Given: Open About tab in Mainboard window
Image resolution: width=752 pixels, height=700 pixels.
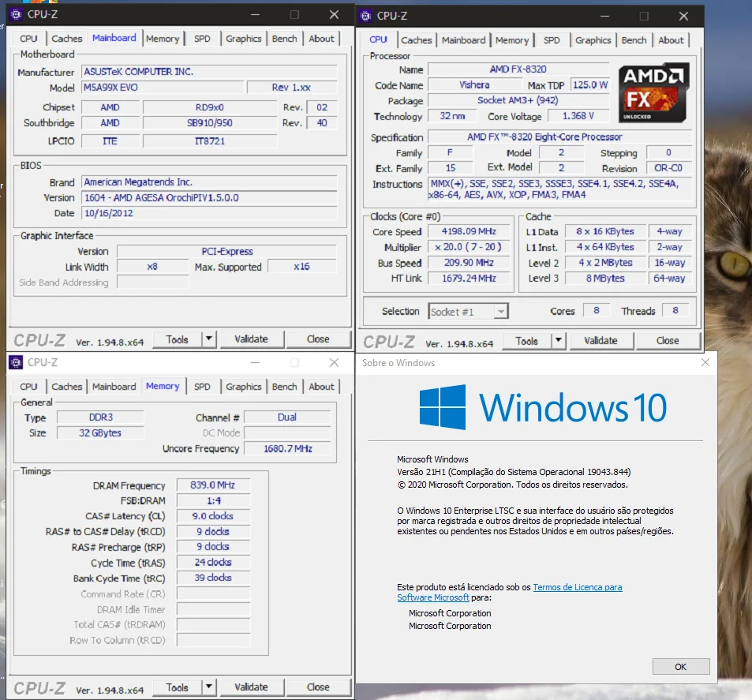Looking at the screenshot, I should (x=321, y=39).
